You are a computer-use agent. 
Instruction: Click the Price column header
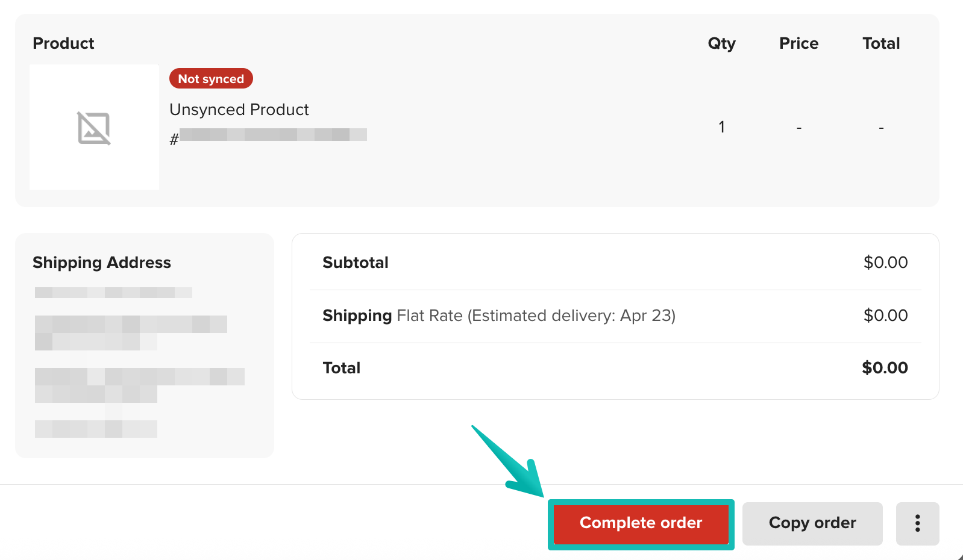pyautogui.click(x=798, y=43)
